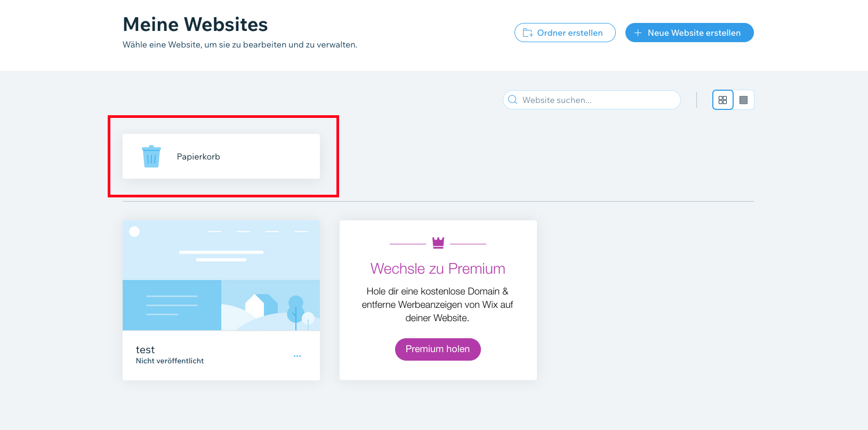Click the "Nicht veröffentlicht" status text
The image size is (868, 430).
point(170,361)
